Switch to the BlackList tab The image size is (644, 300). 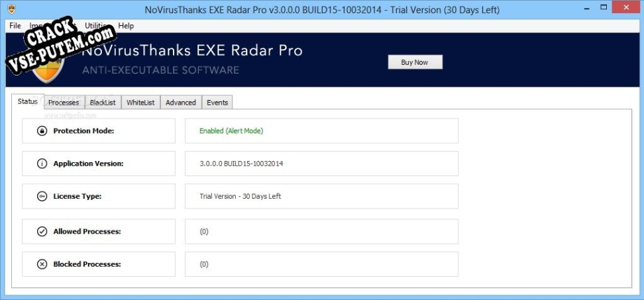pyautogui.click(x=103, y=103)
